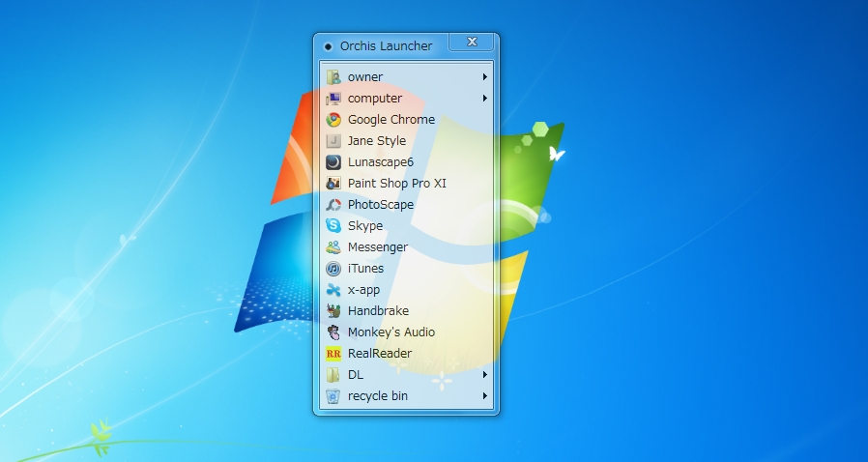The image size is (868, 462).
Task: Launch PhotoScape from the launcher
Action: [406, 205]
